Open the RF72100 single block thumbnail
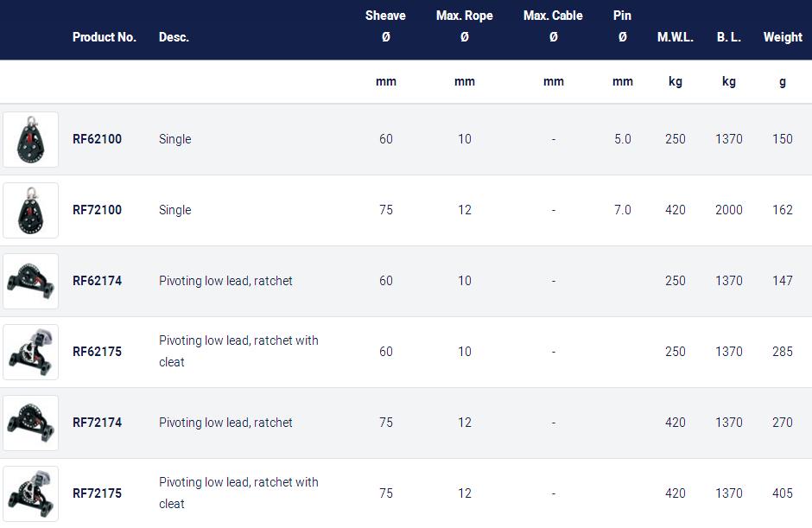 click(x=30, y=210)
